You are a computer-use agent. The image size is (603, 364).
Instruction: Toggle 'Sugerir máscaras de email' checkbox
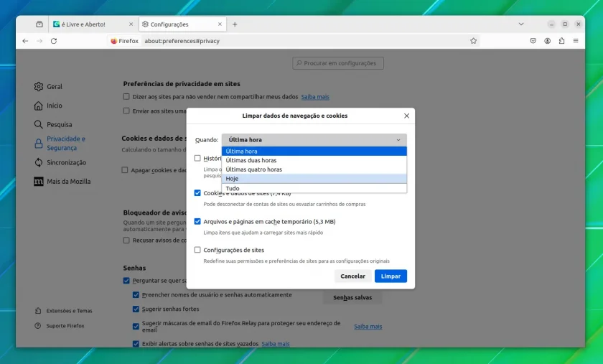click(x=136, y=326)
